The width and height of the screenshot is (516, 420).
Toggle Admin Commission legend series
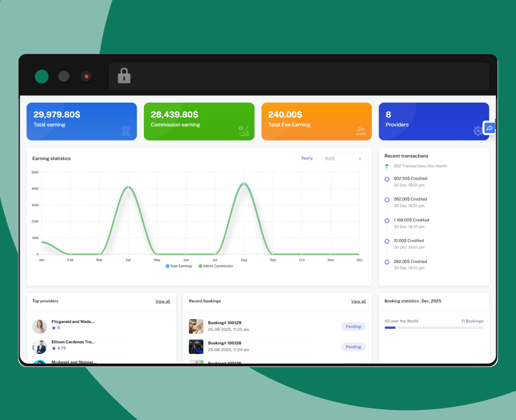215,266
